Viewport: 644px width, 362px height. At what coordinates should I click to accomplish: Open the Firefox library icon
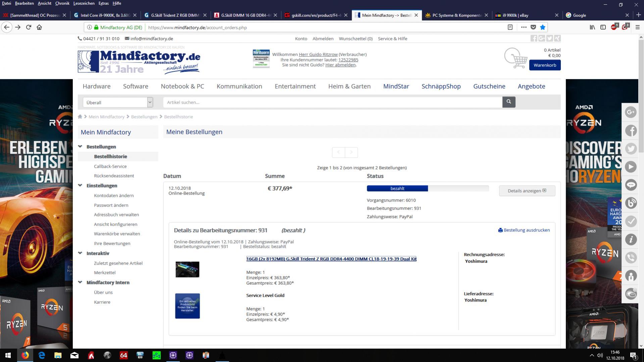592,27
